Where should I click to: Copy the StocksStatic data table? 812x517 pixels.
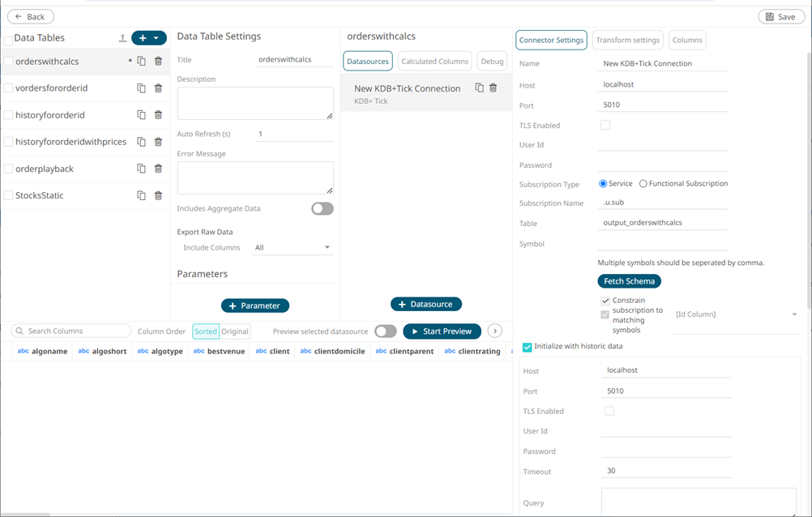pyautogui.click(x=141, y=195)
